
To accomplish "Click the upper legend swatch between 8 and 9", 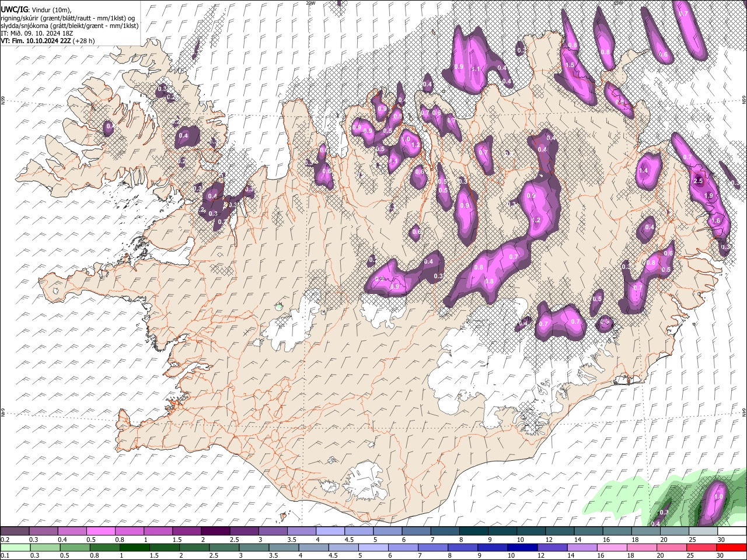I will click(473, 531).
